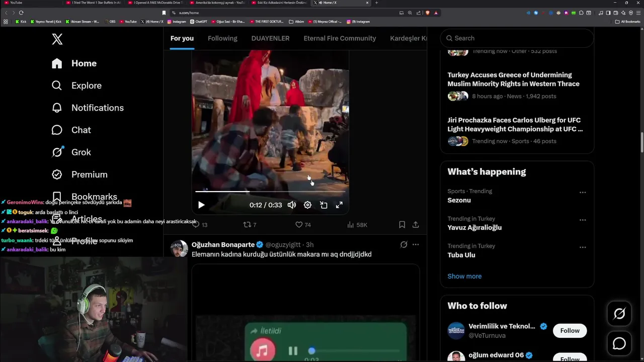The image size is (644, 362).
Task: Open more options for Sezonu trend
Action: (583, 193)
